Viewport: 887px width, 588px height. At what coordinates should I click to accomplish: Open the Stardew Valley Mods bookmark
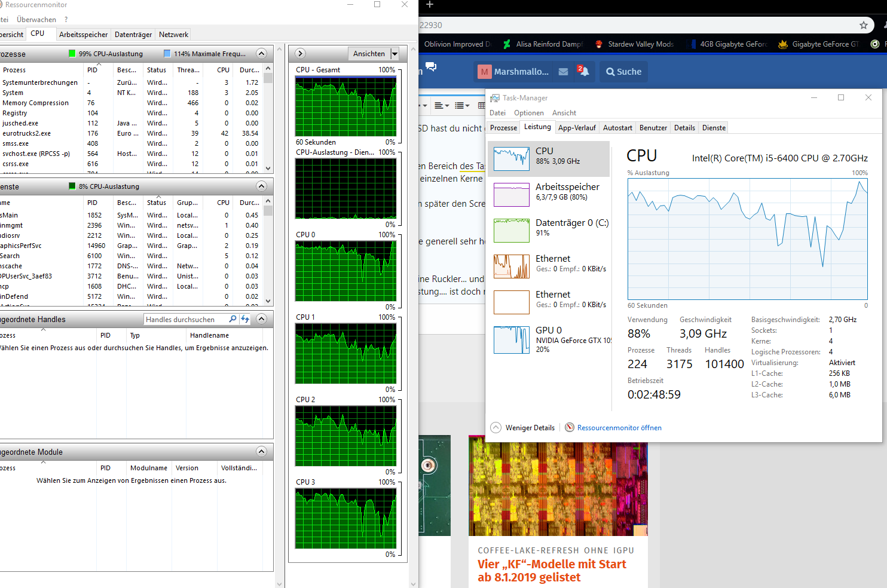click(x=635, y=44)
